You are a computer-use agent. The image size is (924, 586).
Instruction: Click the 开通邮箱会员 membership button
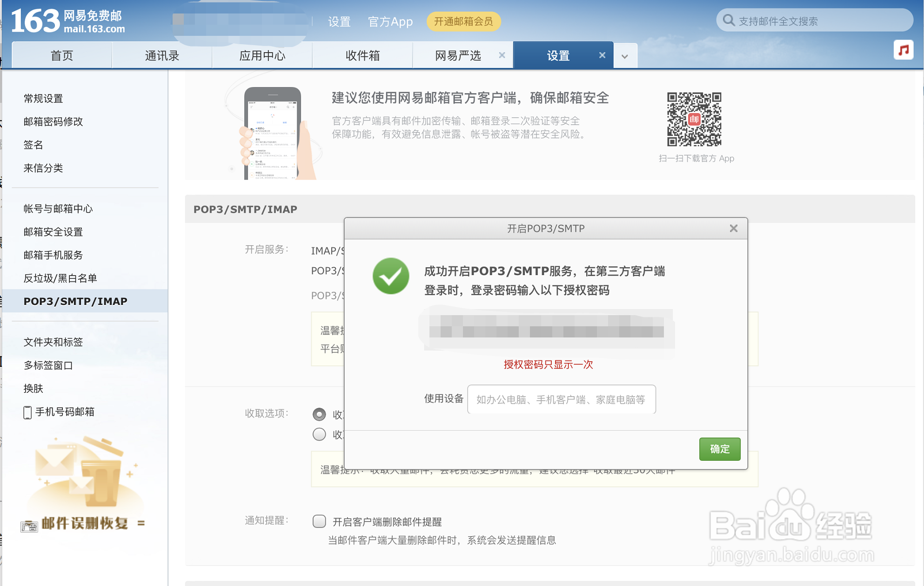[463, 21]
